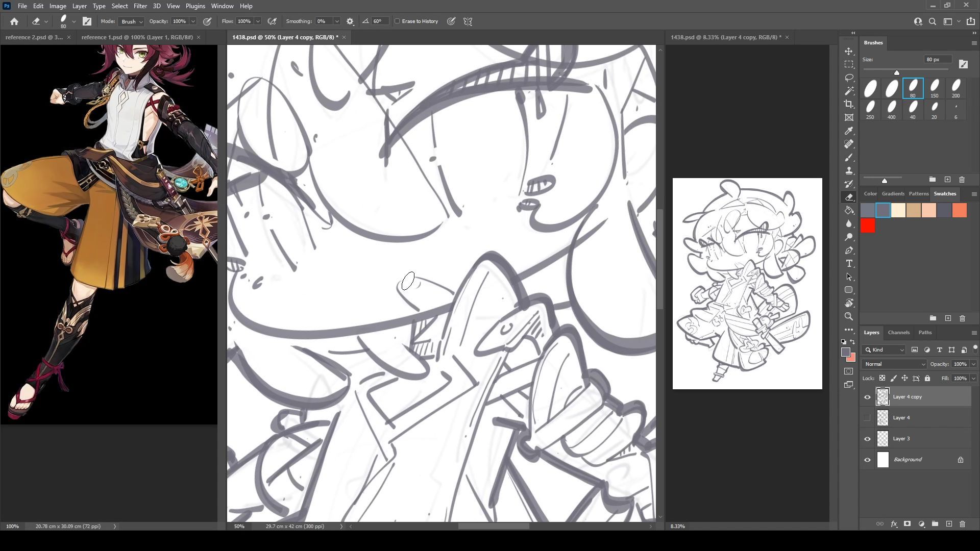This screenshot has height=551, width=980.
Task: Hide Layer 3 visibility eye
Action: tap(867, 439)
